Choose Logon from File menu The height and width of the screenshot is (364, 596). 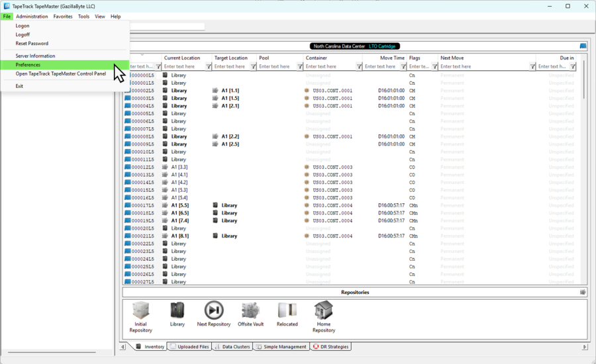[23, 26]
